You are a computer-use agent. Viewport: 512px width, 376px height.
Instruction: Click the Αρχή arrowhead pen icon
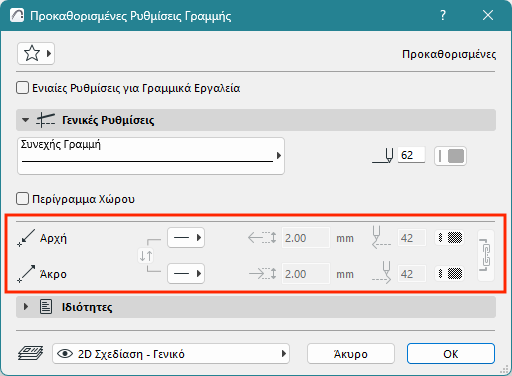pos(381,237)
